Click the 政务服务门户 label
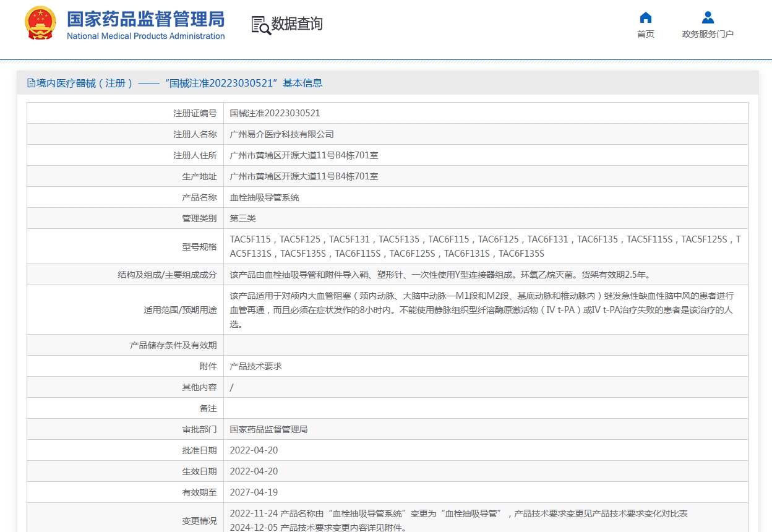The height and width of the screenshot is (532, 772). point(708,34)
